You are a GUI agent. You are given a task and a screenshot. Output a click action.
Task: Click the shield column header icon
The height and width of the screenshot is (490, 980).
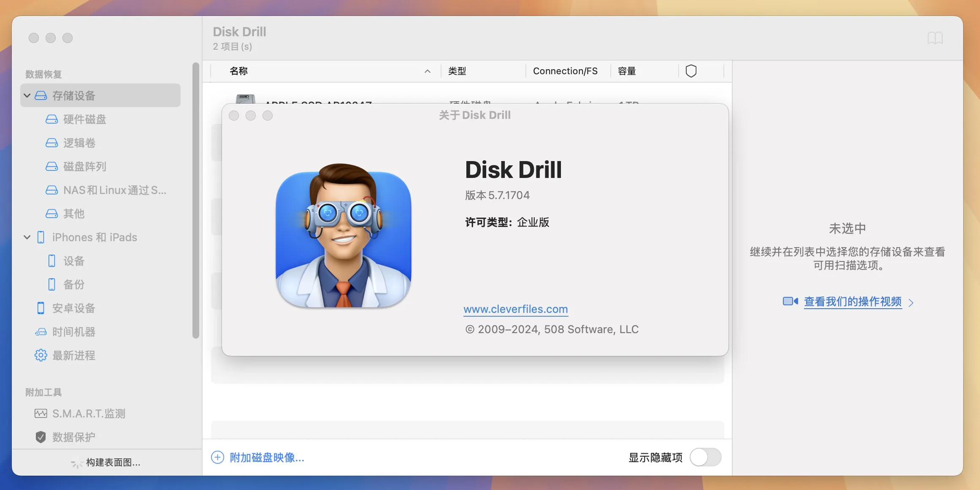coord(691,71)
